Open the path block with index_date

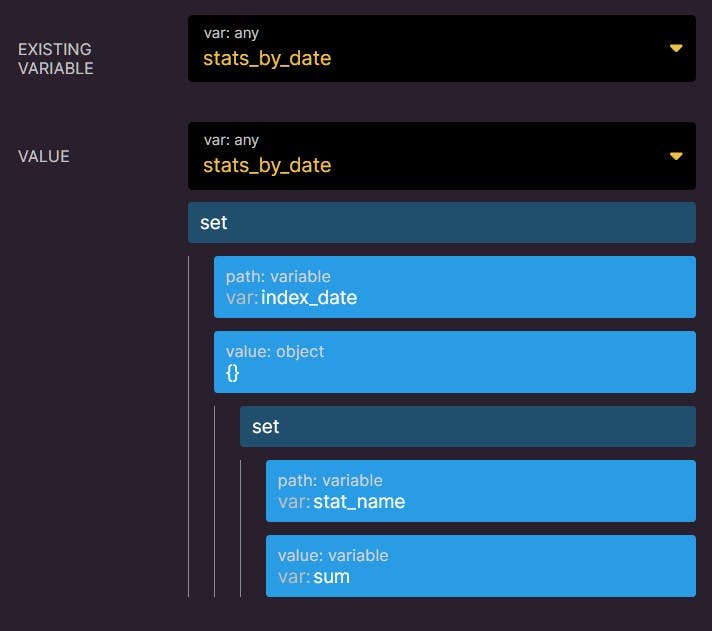[x=455, y=287]
